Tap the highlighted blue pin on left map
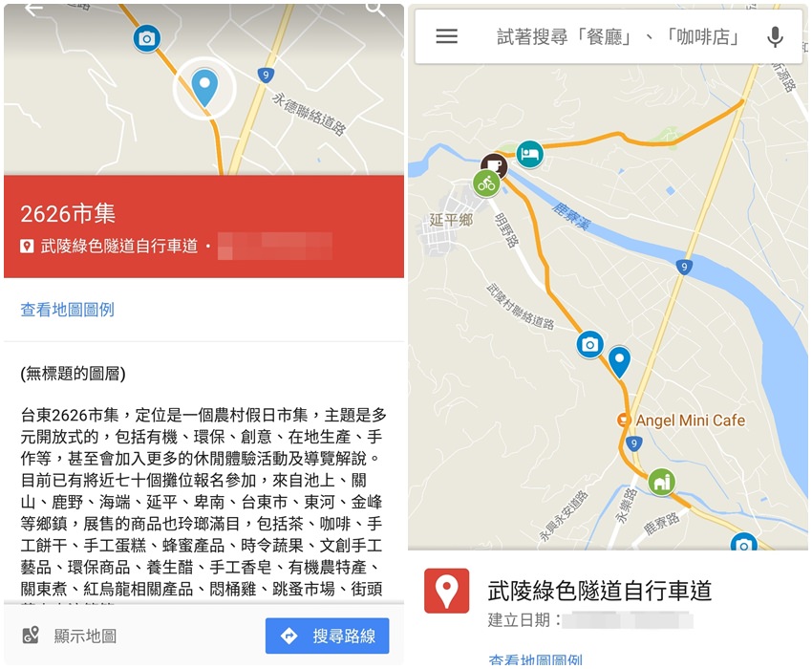The image size is (812, 669). [204, 88]
